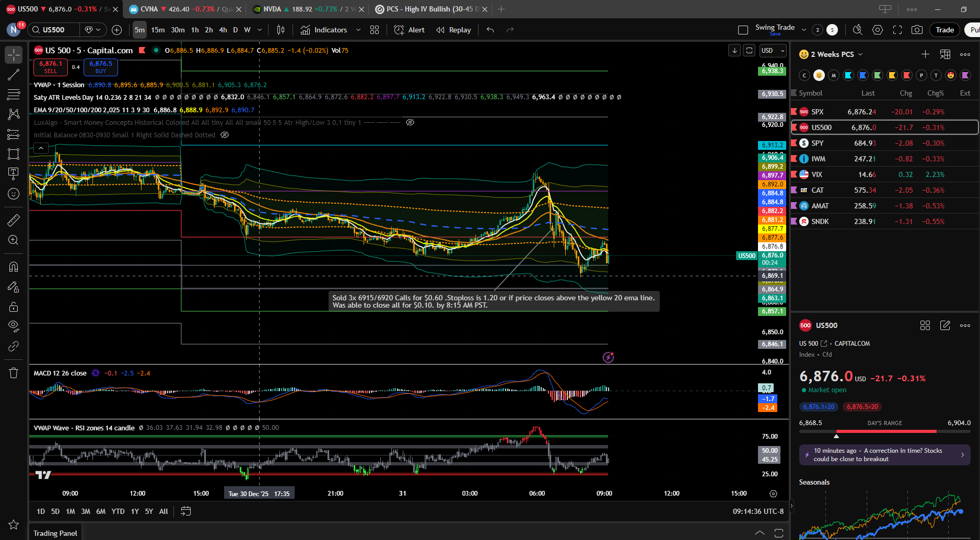980x540 pixels.
Task: Toggle the red flag filter in watchlist
Action: click(907, 75)
